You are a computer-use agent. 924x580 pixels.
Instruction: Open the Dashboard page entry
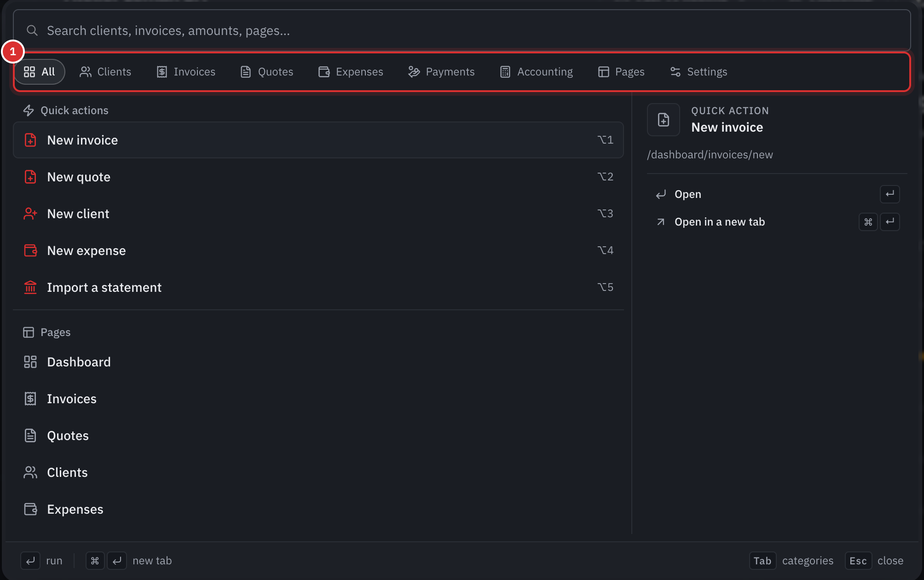318,362
